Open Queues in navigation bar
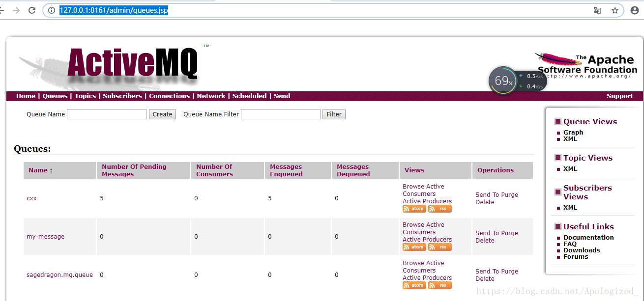Image resolution: width=644 pixels, height=301 pixels. 55,96
